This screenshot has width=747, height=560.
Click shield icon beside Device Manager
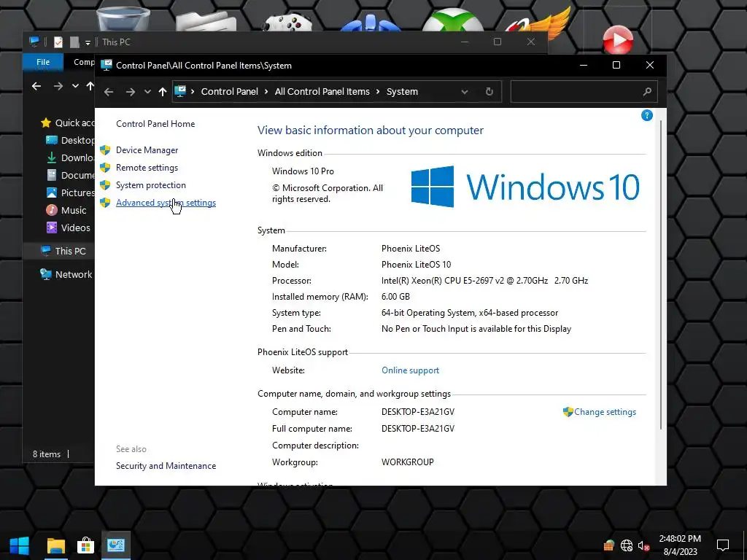point(105,150)
